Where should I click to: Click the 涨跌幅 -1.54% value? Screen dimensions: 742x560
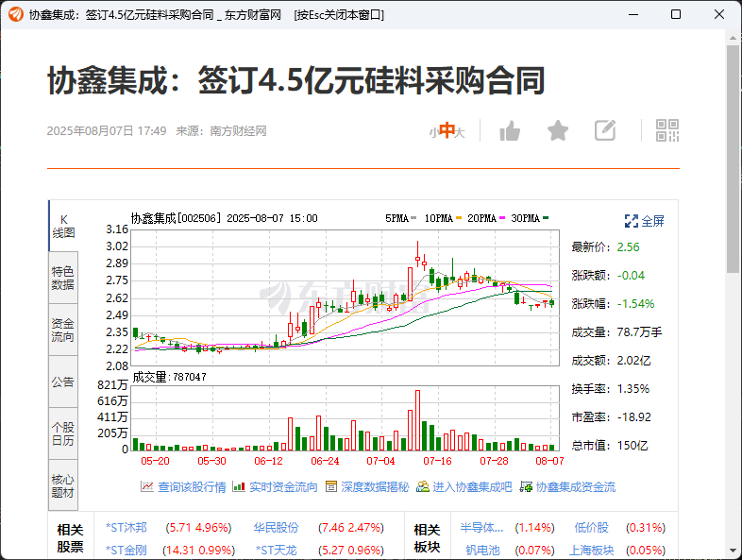(x=636, y=304)
